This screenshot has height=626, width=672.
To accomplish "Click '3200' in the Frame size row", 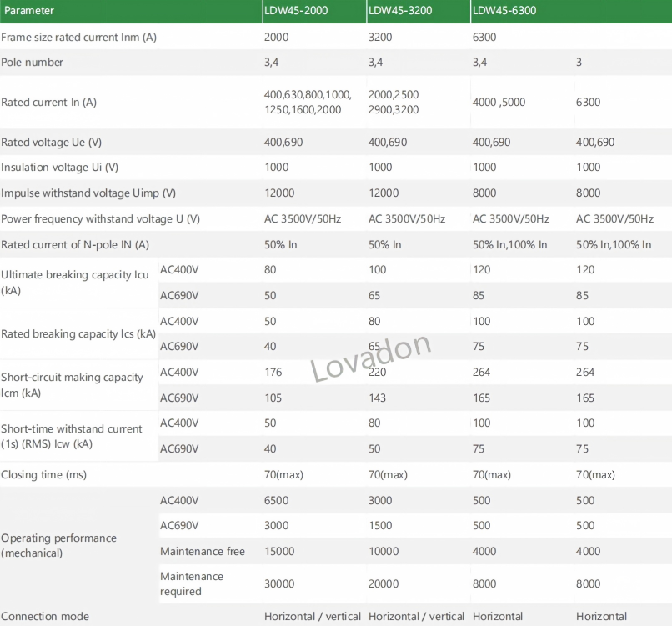I will click(380, 37).
